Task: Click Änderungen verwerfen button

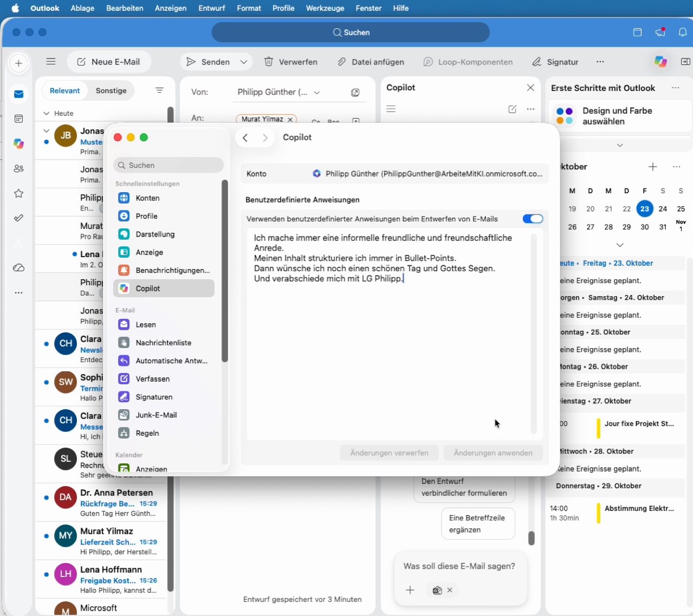Action: [389, 453]
